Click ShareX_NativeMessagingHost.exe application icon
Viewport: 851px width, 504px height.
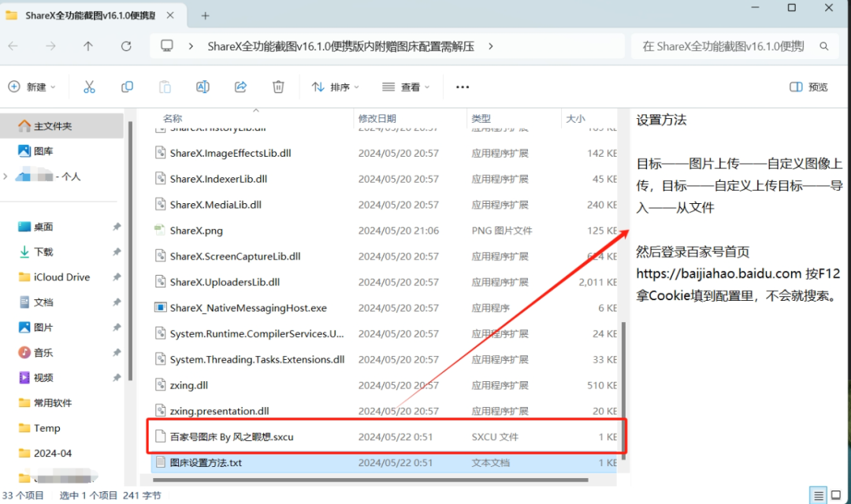(160, 308)
